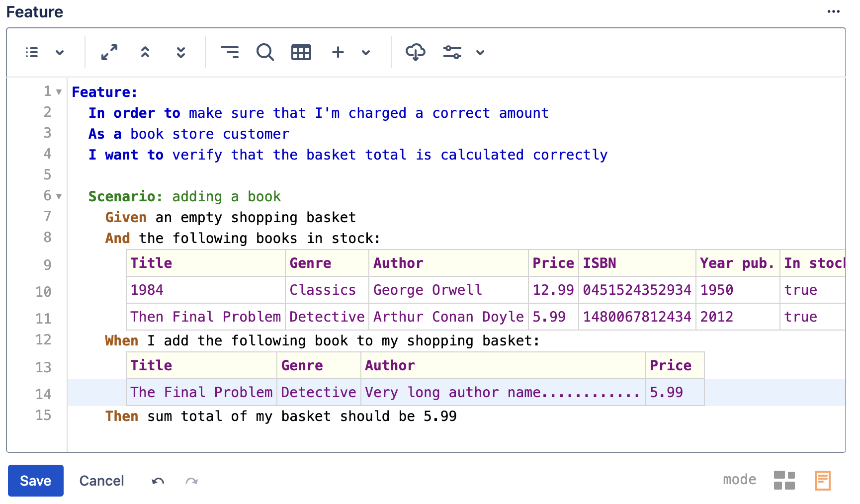Select the '2012' year cell
Screen dimensions: 860x504
pos(738,317)
